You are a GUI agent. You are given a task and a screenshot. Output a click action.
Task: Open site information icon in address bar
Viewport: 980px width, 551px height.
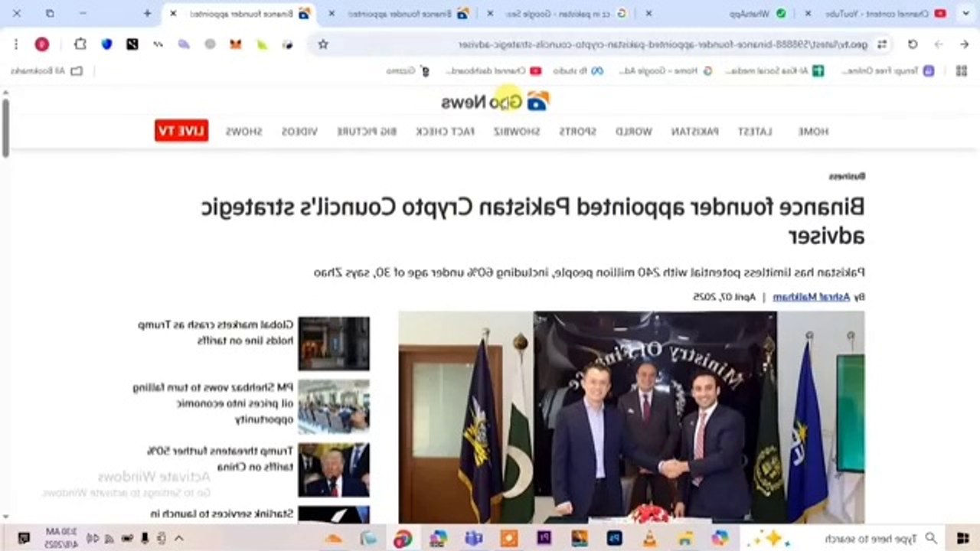coord(882,44)
